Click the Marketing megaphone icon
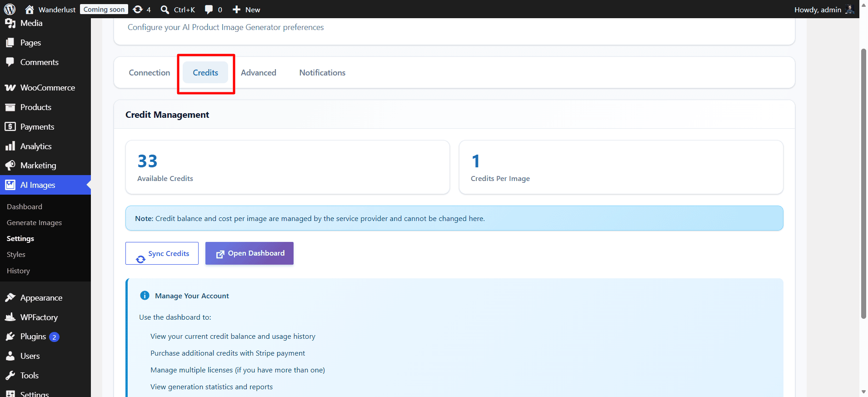 [10, 165]
